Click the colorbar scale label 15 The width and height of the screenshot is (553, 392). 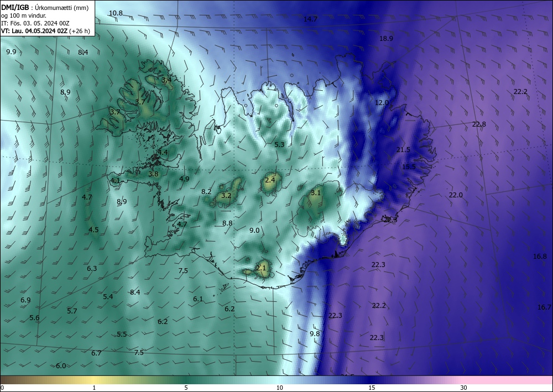[372, 388]
